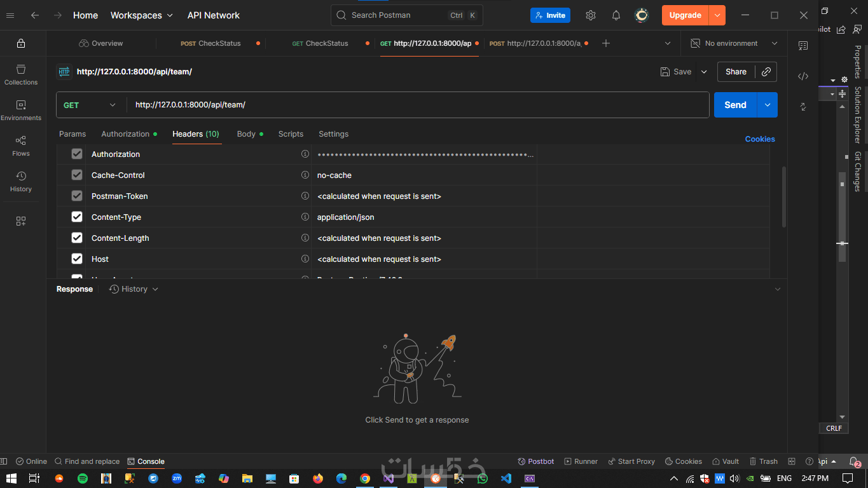Image resolution: width=868 pixels, height=488 pixels.
Task: Expand the Workspaces dropdown
Action: [142, 15]
